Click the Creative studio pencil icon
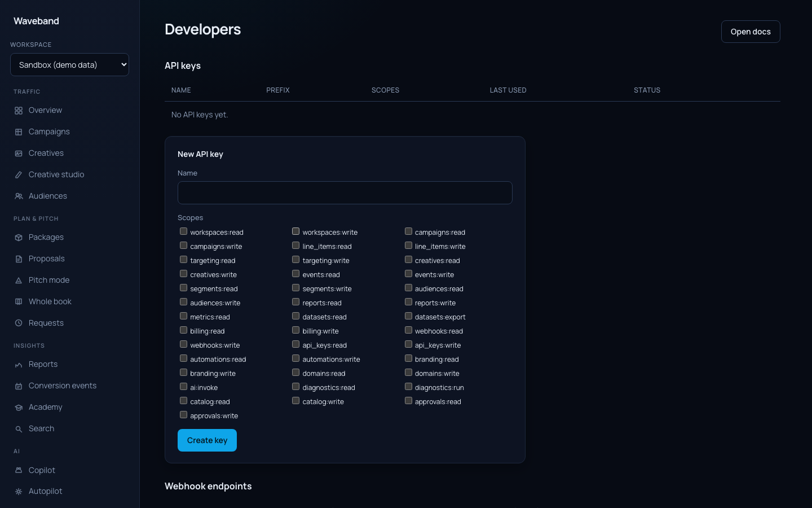 tap(19, 175)
